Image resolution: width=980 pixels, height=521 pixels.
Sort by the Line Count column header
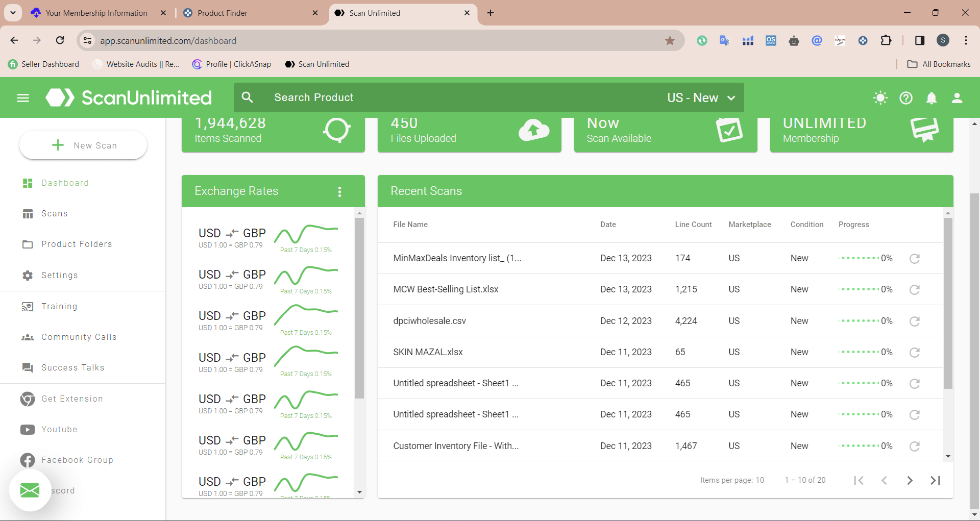click(693, 225)
